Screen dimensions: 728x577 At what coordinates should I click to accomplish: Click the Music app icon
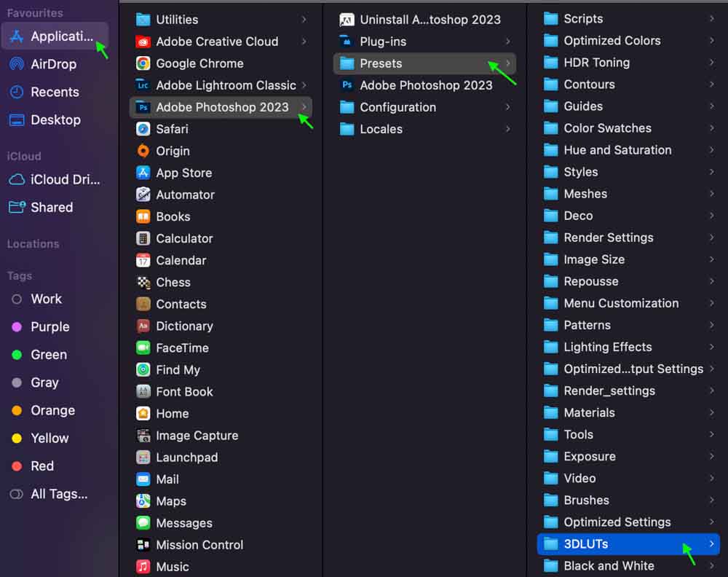pyautogui.click(x=143, y=566)
